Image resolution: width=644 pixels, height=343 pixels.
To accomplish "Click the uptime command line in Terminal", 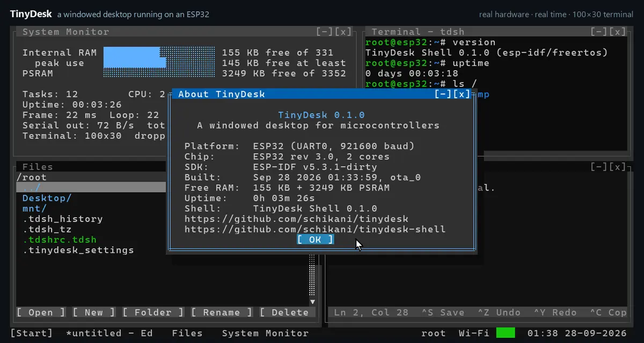I will [427, 63].
